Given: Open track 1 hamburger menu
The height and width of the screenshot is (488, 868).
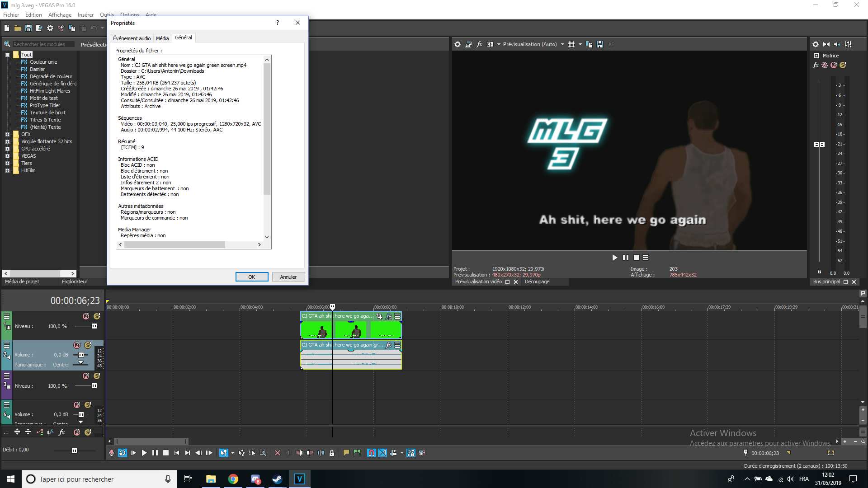Looking at the screenshot, I should [7, 316].
